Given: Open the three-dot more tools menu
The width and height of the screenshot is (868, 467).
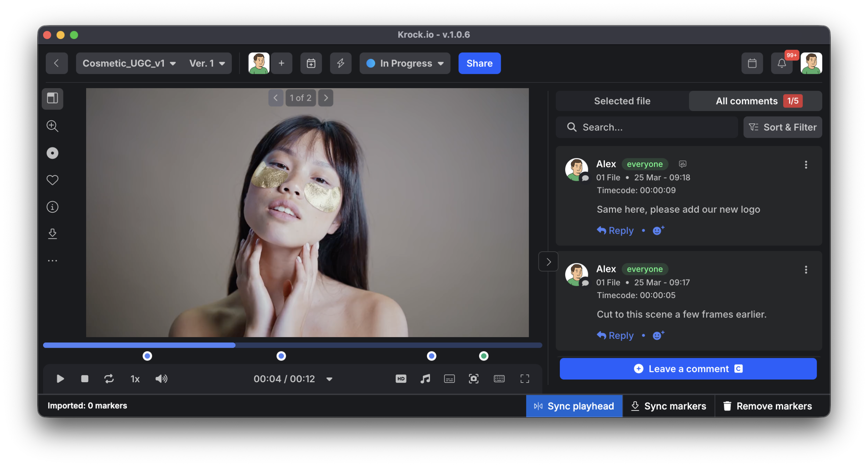Looking at the screenshot, I should tap(52, 260).
